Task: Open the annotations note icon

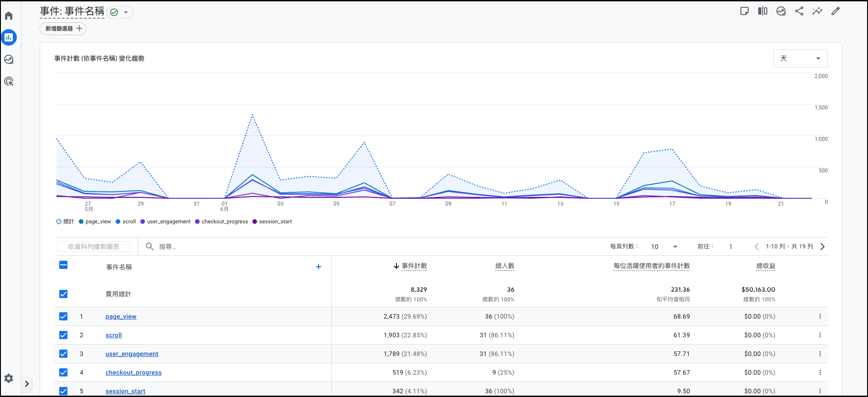Action: pos(745,11)
